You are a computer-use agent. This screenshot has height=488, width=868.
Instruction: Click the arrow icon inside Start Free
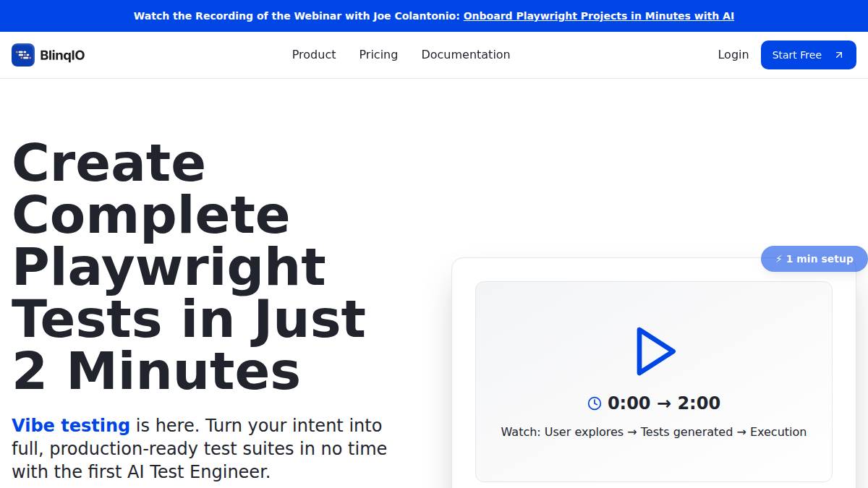(839, 55)
